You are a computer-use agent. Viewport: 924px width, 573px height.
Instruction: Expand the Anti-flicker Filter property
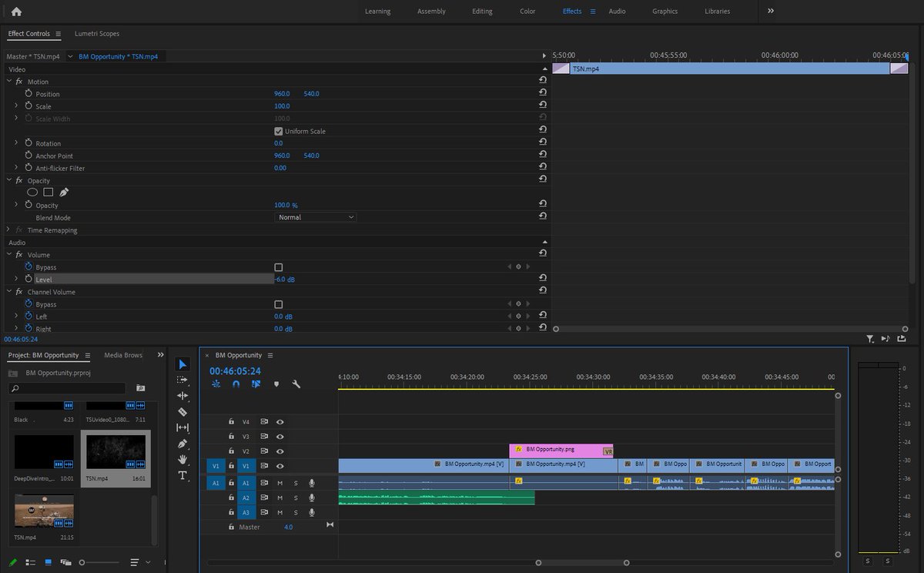pyautogui.click(x=16, y=167)
